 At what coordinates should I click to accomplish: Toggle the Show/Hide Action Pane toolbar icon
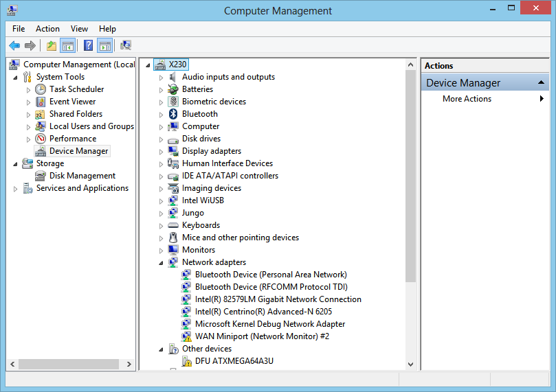pos(105,45)
